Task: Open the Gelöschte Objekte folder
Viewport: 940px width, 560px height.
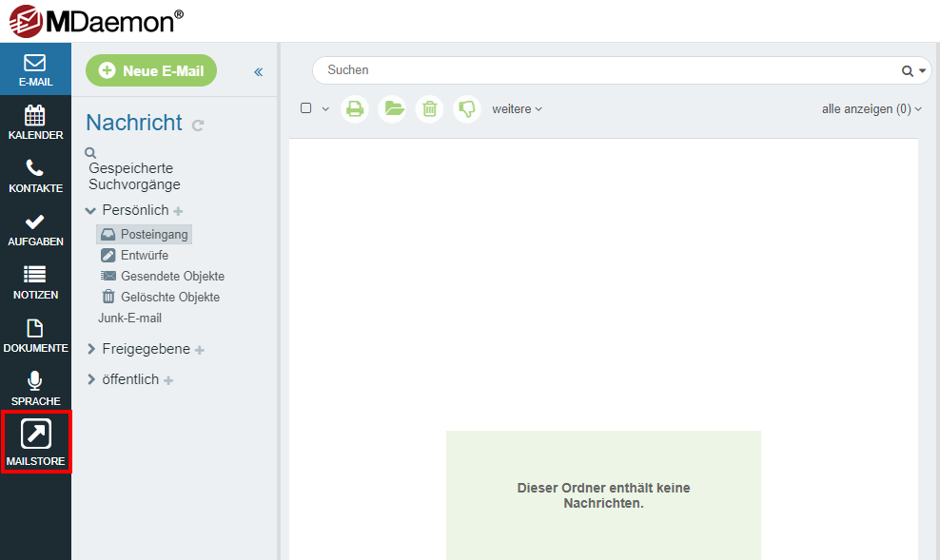Action: click(169, 297)
